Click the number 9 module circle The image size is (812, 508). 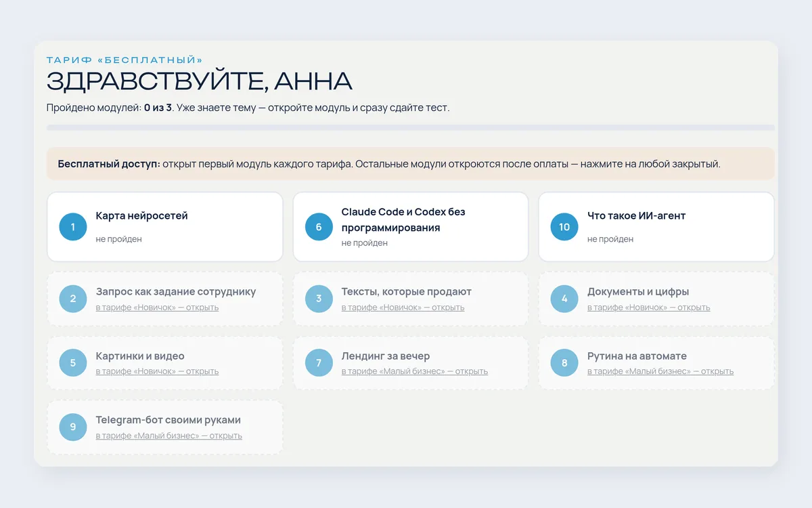click(x=73, y=427)
